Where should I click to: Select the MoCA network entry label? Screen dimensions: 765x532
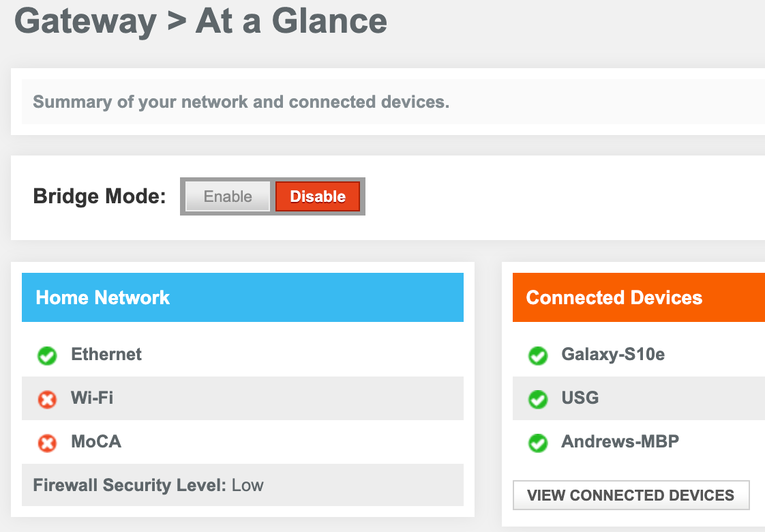coord(96,442)
